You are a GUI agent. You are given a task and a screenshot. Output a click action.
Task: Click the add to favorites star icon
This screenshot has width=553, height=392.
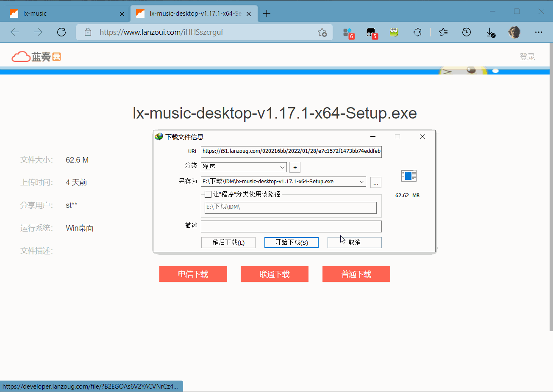[322, 32]
